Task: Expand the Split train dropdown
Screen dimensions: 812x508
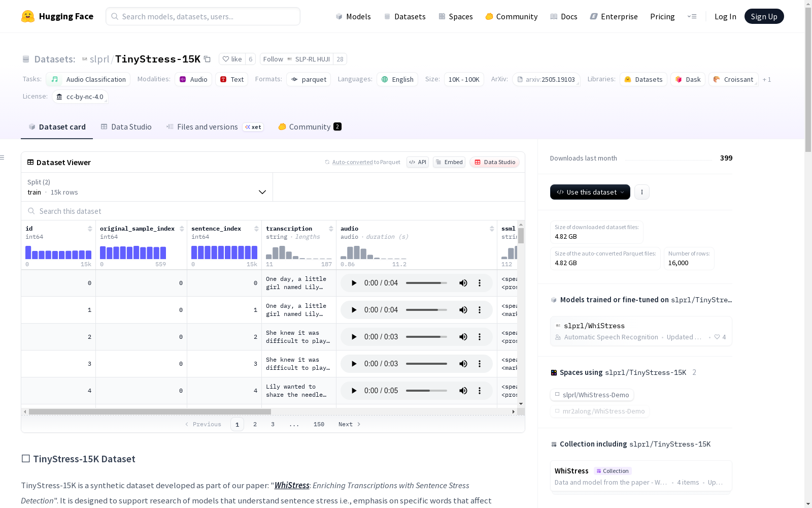Action: point(147,187)
